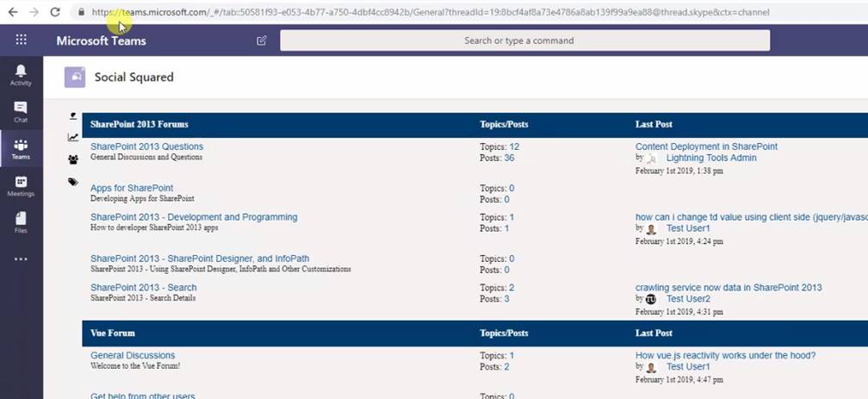Open the Meetings calendar icon

click(21, 186)
